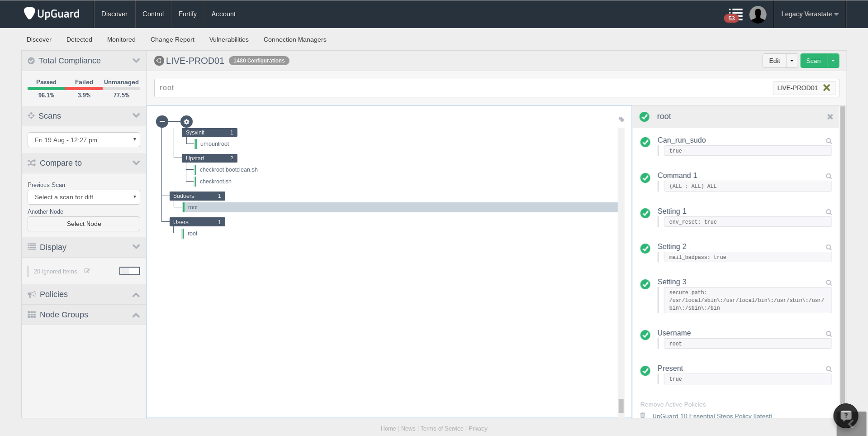Click the gear node in the tree

click(x=186, y=121)
